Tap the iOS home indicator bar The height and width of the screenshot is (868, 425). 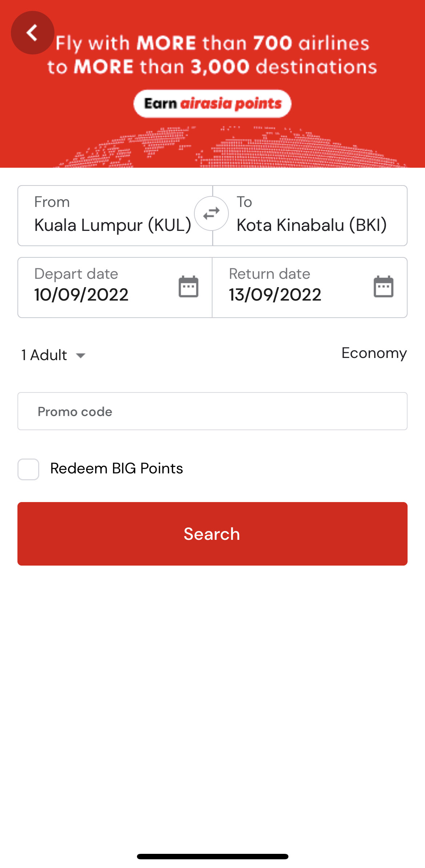coord(212,856)
